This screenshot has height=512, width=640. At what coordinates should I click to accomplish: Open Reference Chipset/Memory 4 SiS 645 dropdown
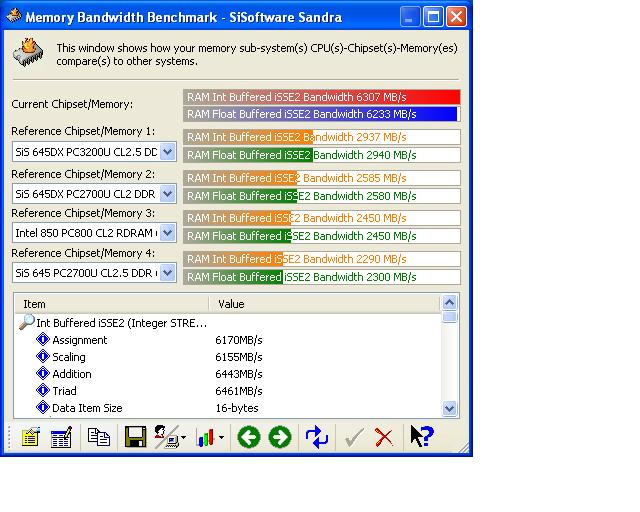tap(167, 272)
